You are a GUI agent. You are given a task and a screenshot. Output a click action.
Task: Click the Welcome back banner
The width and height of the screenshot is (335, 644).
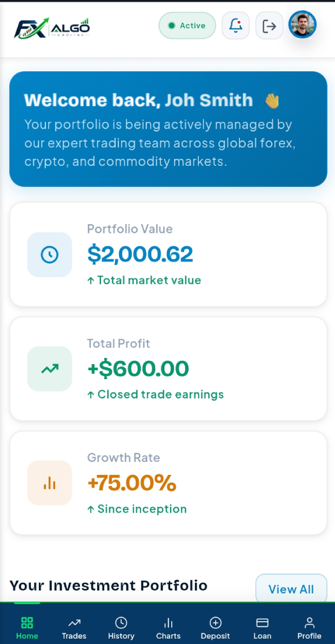pos(169,129)
